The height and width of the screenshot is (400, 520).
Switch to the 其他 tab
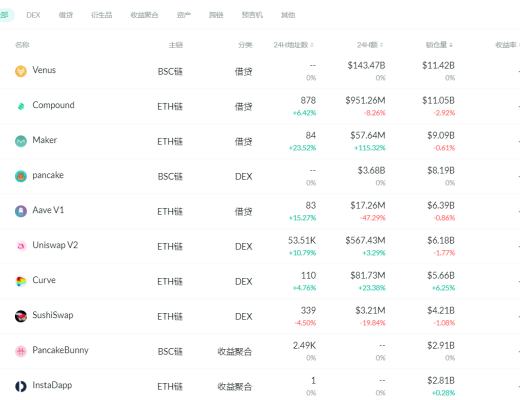coord(288,15)
